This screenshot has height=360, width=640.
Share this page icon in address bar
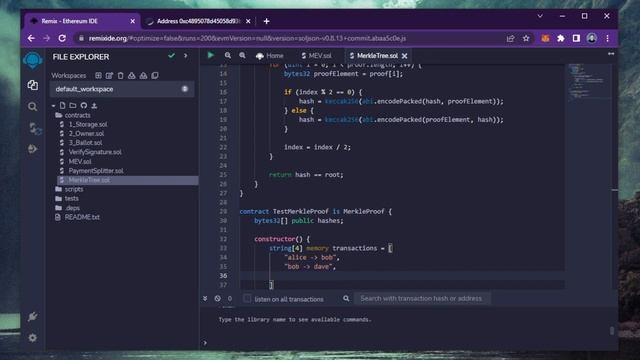pos(510,38)
